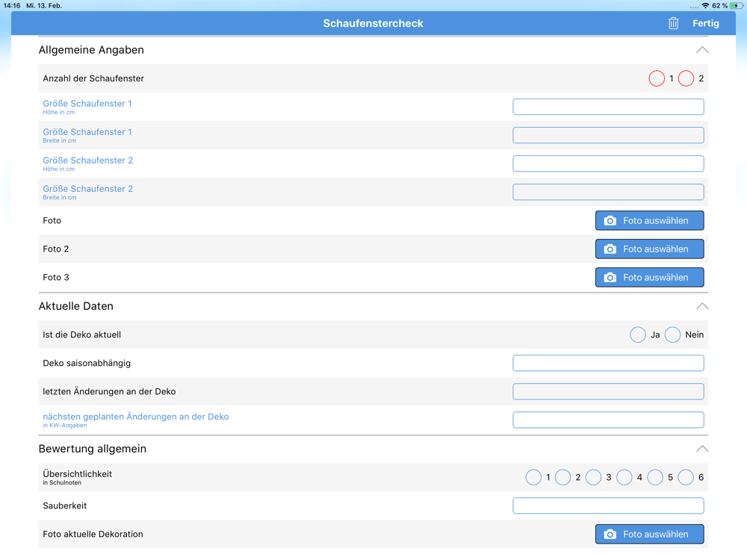This screenshot has height=560, width=747.
Task: Tap Fertig to finish the form
Action: pyautogui.click(x=706, y=23)
